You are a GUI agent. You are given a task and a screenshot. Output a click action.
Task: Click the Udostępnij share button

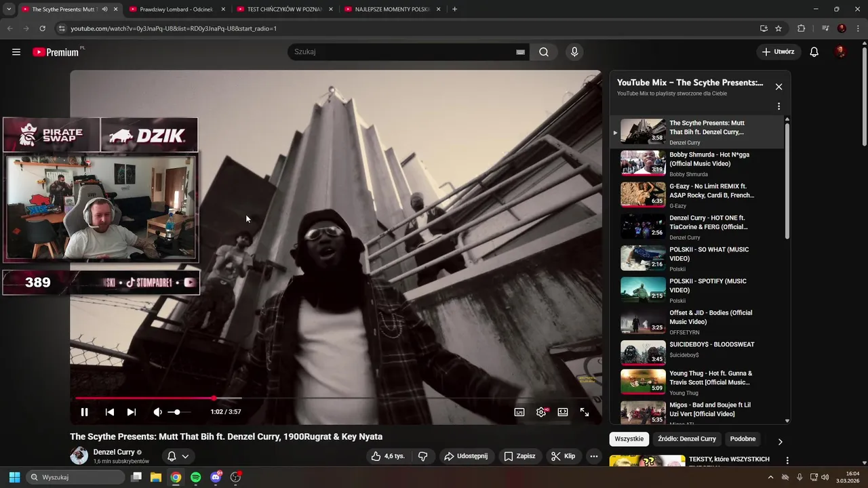tap(466, 456)
